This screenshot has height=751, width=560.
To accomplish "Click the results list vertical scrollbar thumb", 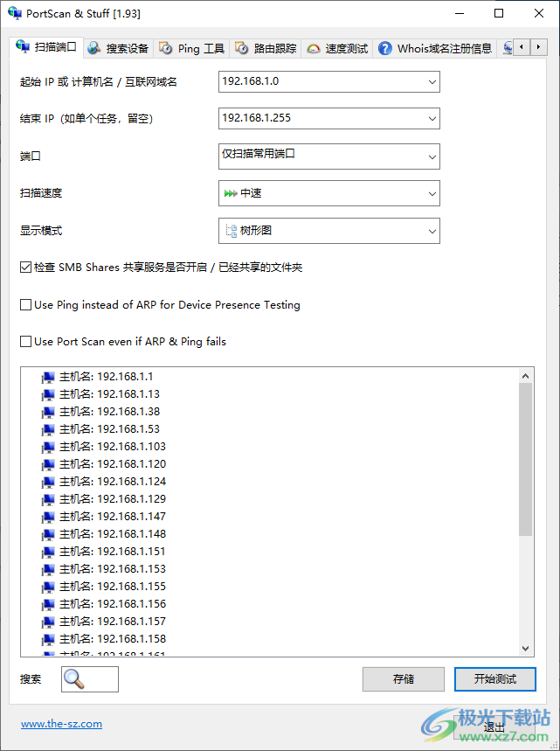I will coord(526,459).
